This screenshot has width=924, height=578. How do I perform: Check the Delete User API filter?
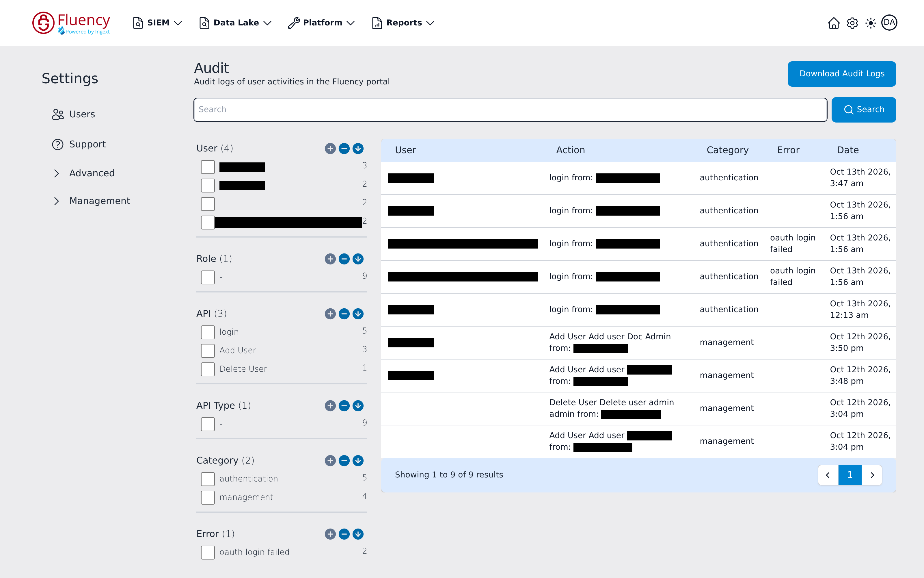coord(208,369)
